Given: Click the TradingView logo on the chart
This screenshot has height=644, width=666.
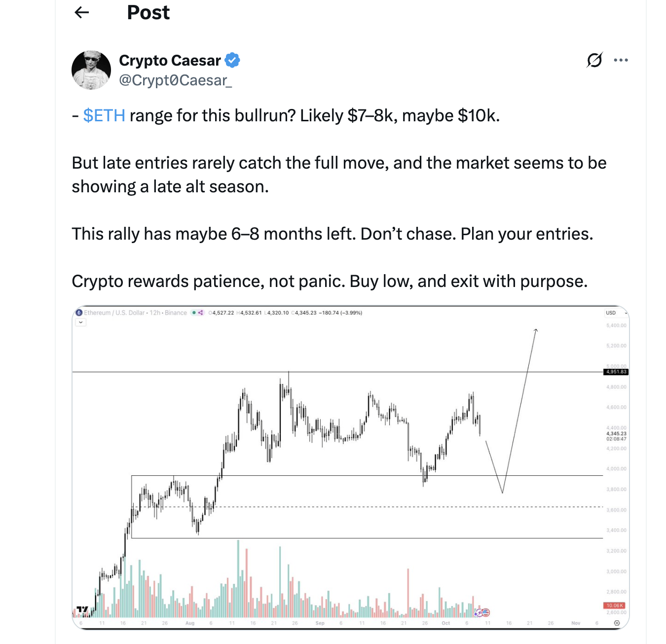Looking at the screenshot, I should (82, 610).
